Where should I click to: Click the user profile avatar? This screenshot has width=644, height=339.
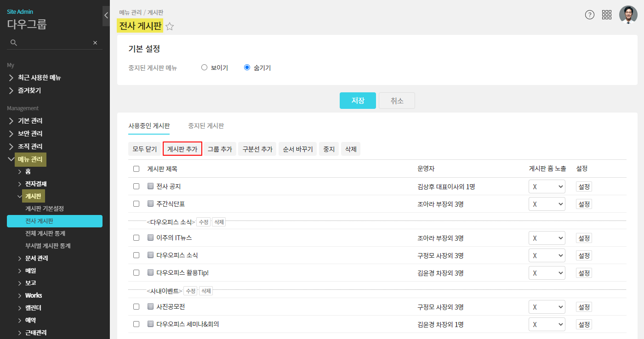[628, 15]
